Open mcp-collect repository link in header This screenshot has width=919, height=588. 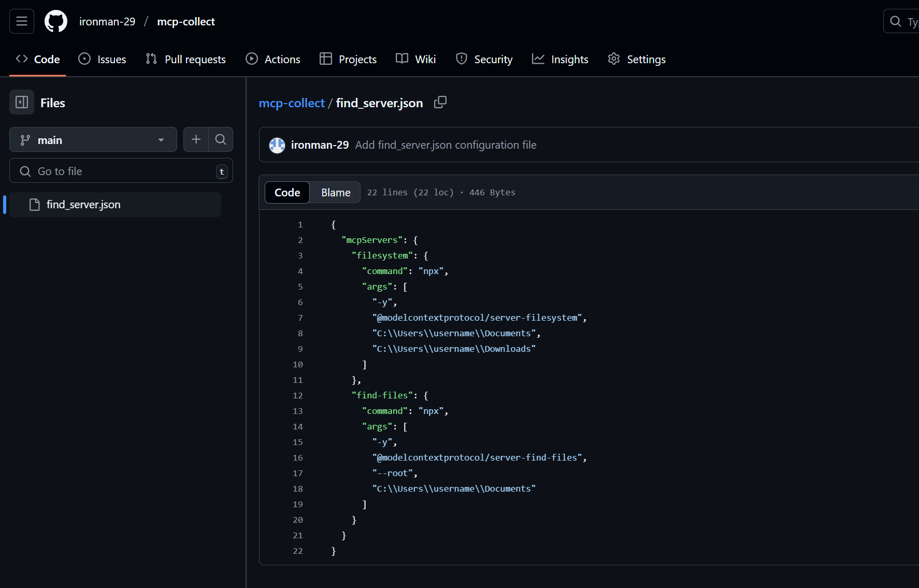click(186, 21)
